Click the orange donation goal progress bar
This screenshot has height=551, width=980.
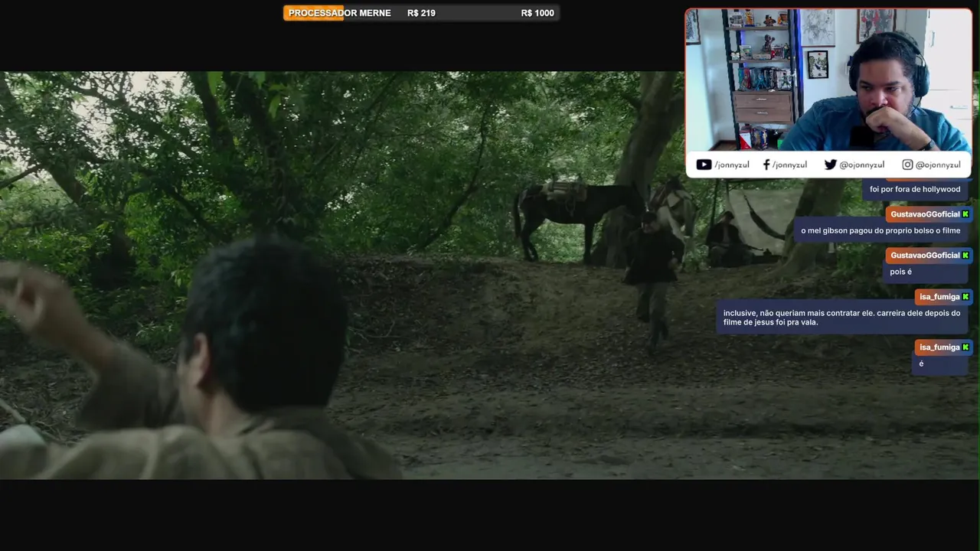(314, 13)
